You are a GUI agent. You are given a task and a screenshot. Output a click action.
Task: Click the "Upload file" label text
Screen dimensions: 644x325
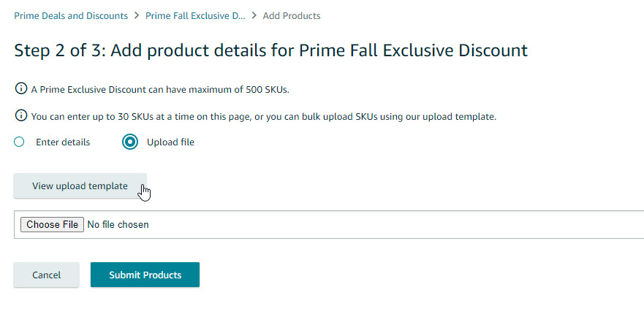(170, 142)
